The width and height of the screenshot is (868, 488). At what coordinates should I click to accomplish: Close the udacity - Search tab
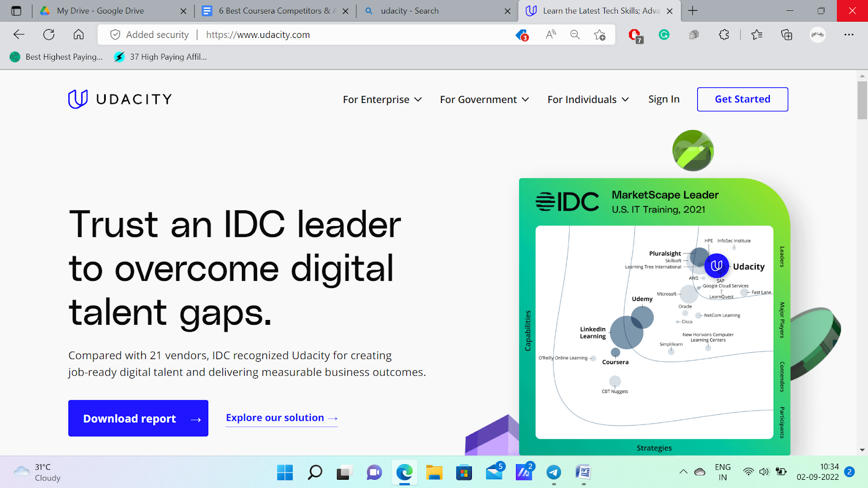[x=507, y=11]
